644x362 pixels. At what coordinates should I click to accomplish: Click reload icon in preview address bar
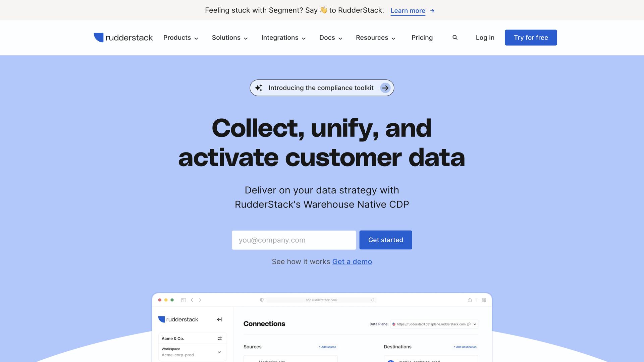coord(373,300)
